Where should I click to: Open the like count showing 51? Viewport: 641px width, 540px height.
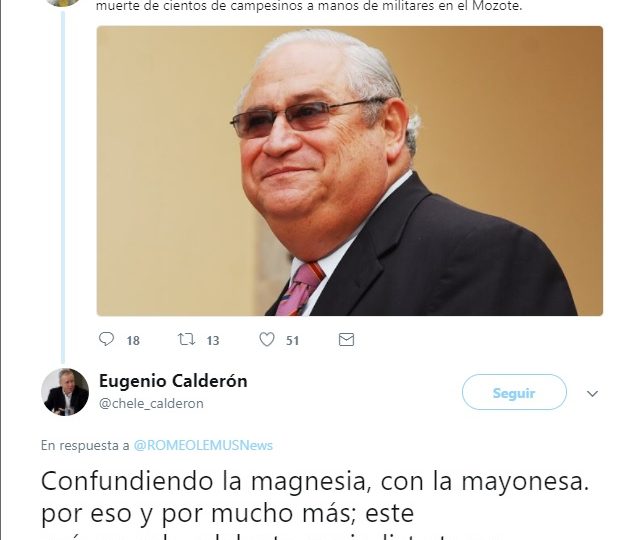click(x=292, y=341)
